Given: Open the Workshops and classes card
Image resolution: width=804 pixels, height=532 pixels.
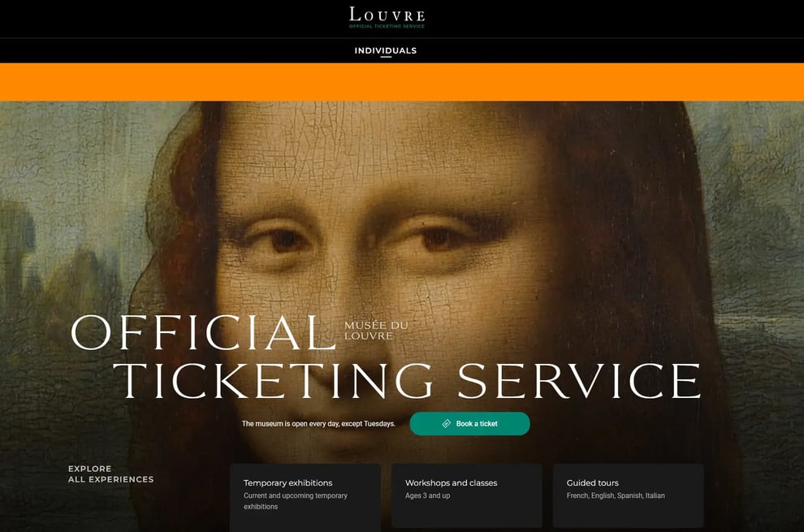Looking at the screenshot, I should coord(467,495).
